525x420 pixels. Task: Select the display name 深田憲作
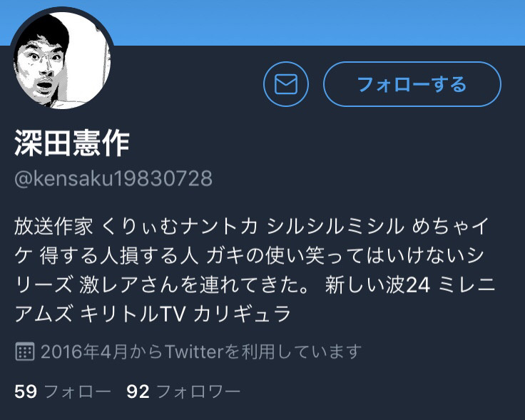point(72,143)
